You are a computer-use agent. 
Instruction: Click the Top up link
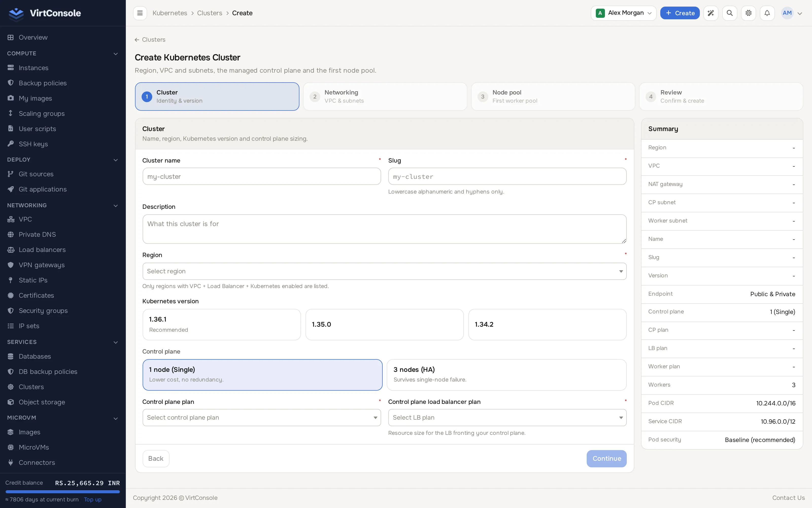tap(93, 500)
